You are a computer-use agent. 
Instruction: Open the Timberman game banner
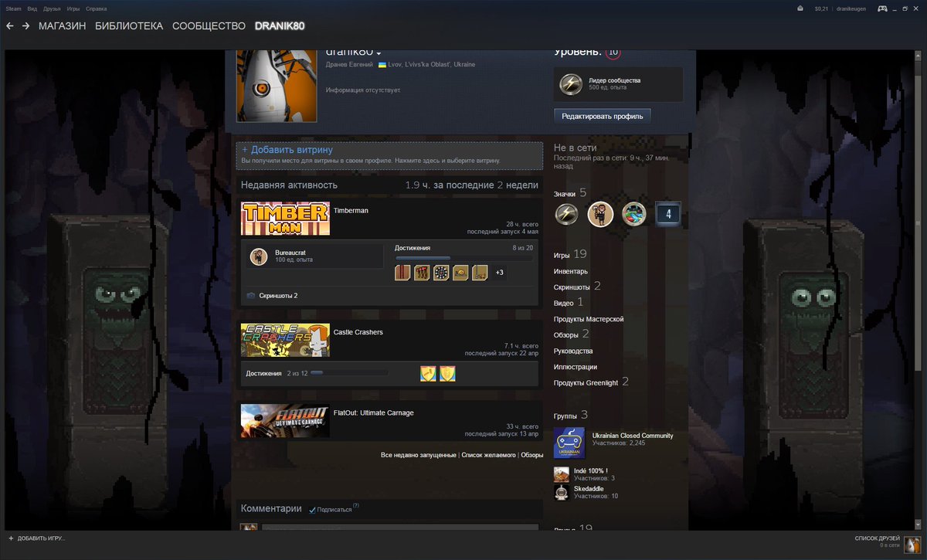285,219
